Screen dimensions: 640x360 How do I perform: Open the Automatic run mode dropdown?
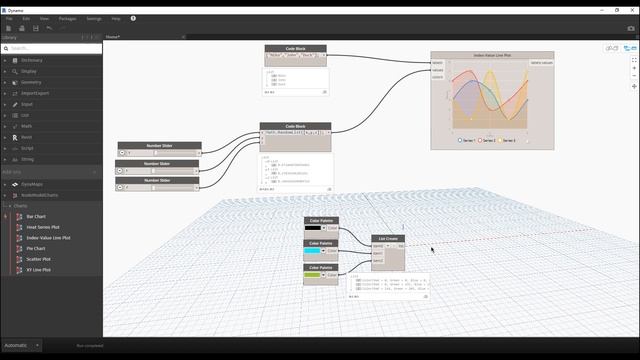[37, 345]
